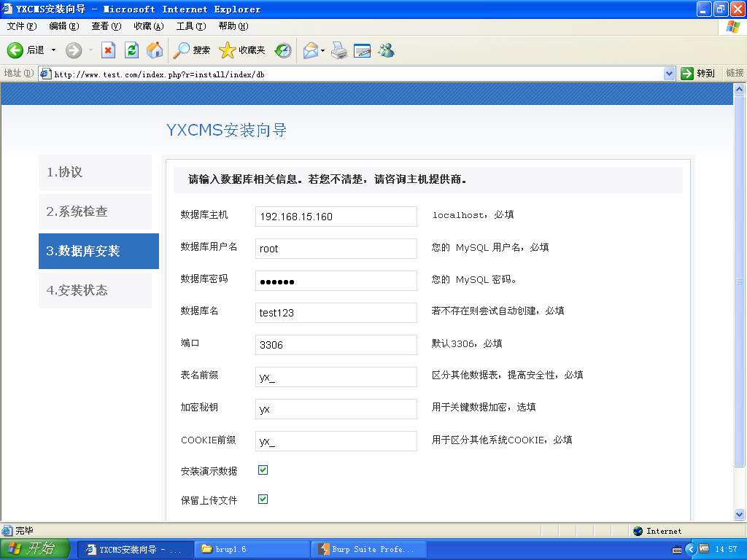
Task: Click the Refresh page icon
Action: click(x=131, y=50)
